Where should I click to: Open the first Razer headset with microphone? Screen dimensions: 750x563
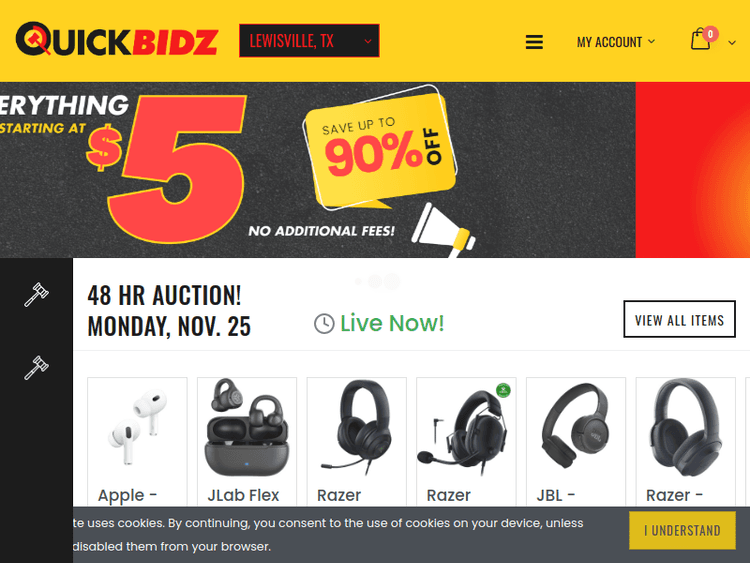[x=356, y=441]
